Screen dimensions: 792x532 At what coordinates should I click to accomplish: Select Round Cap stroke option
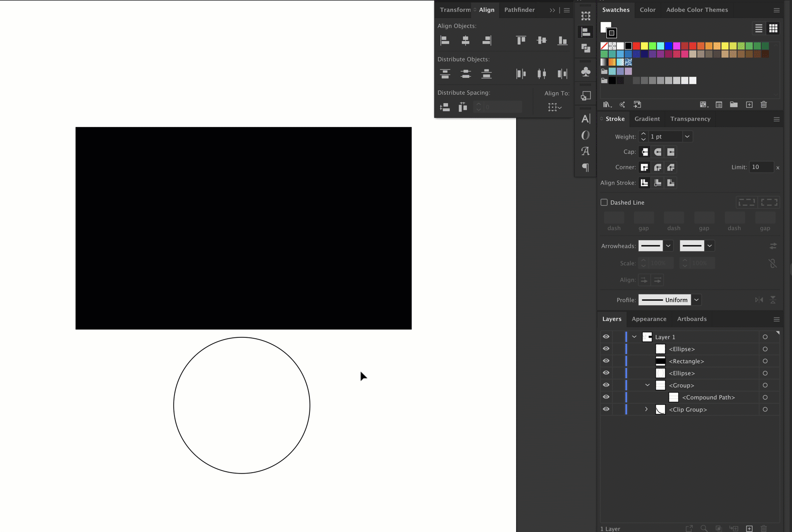(x=658, y=152)
